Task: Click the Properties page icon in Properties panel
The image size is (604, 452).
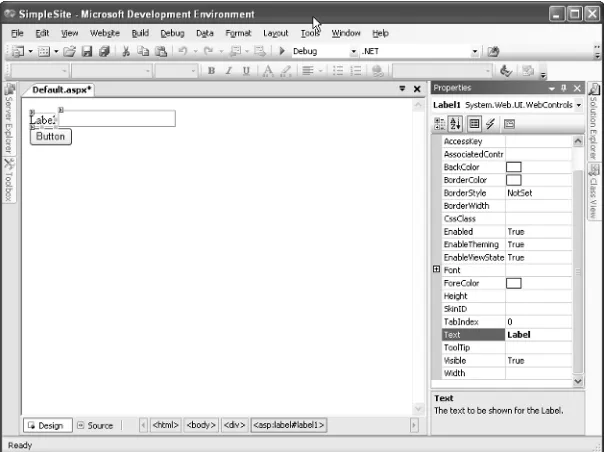Action: point(474,124)
